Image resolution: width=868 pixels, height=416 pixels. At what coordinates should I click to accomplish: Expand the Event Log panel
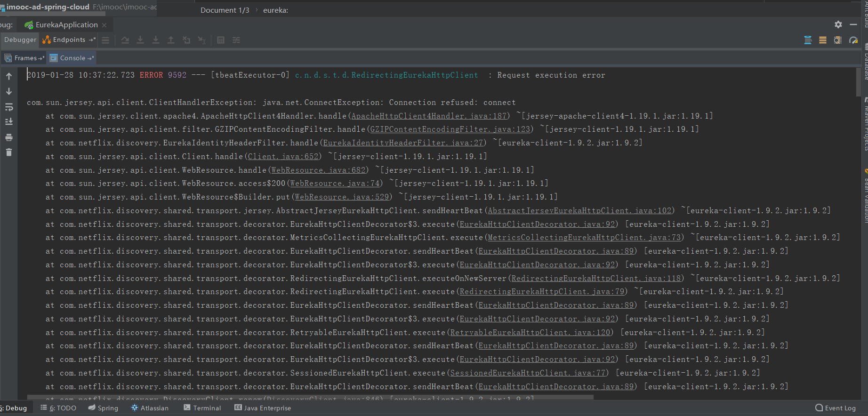tap(836, 408)
